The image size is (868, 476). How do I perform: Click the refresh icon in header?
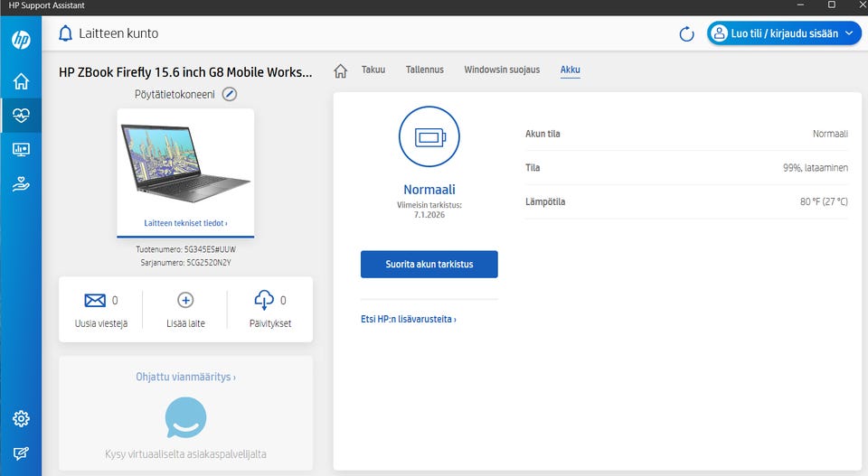pyautogui.click(x=686, y=34)
